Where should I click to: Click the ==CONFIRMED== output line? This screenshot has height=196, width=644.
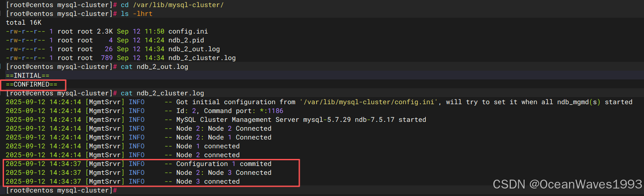click(x=31, y=84)
